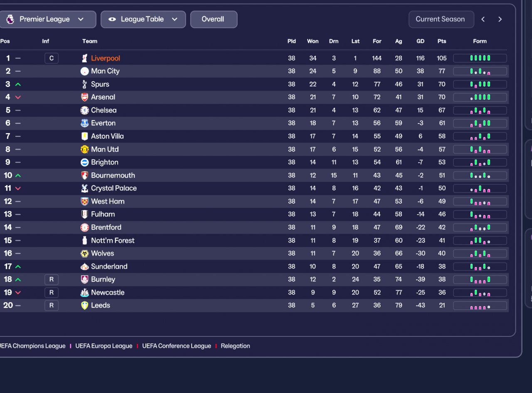Click the Man Utd club crest
The width and height of the screenshot is (532, 393).
(x=85, y=149)
